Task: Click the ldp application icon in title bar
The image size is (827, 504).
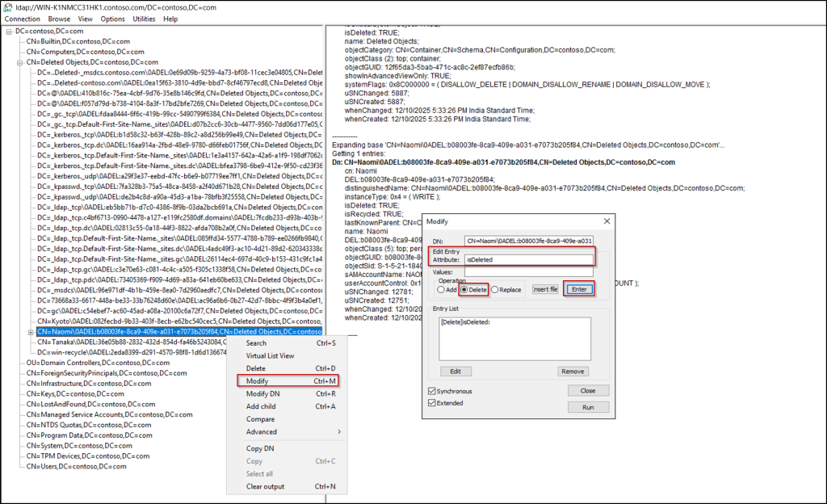Action: (x=7, y=8)
